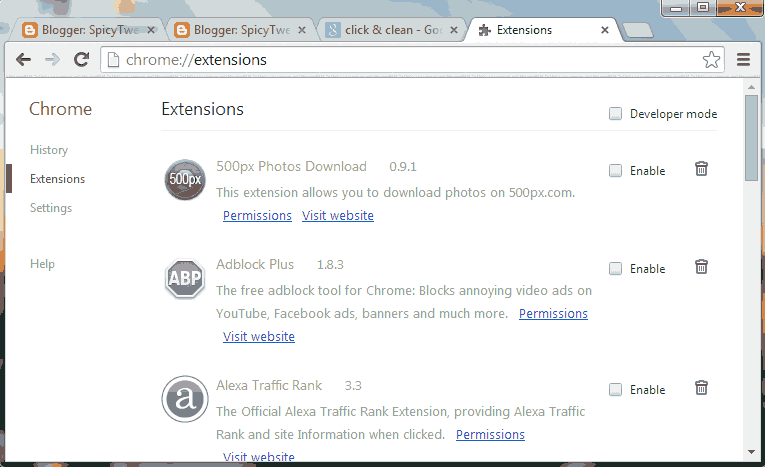Click the scrollbar down arrow

[751, 452]
